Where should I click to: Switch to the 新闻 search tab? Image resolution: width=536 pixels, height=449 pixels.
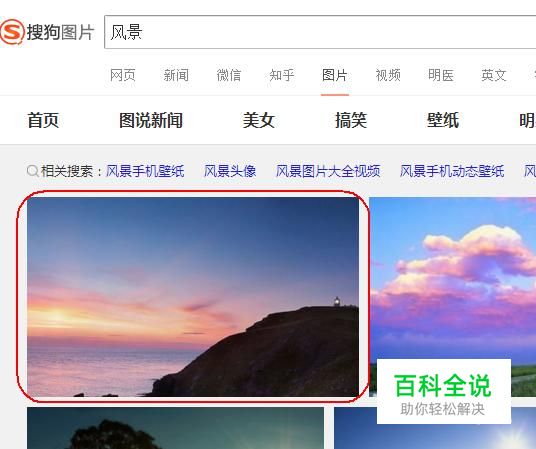click(x=176, y=75)
